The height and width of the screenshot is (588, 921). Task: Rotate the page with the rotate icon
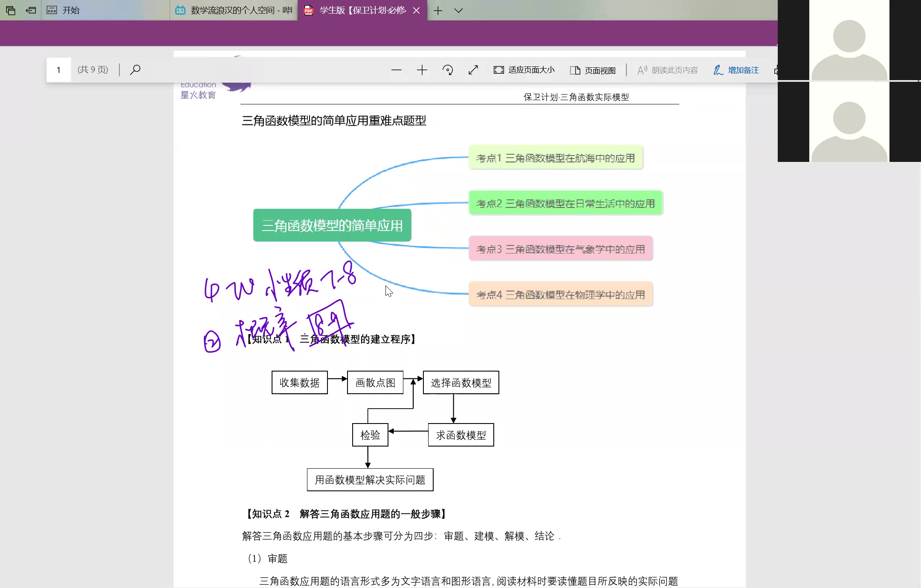tap(447, 70)
